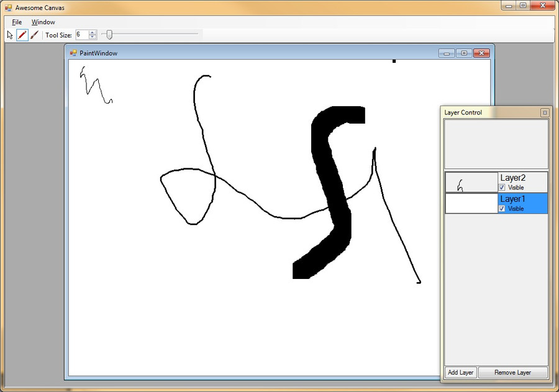Click the PaintWindow title bar icon
Image resolution: width=559 pixels, height=392 pixels.
[x=73, y=53]
